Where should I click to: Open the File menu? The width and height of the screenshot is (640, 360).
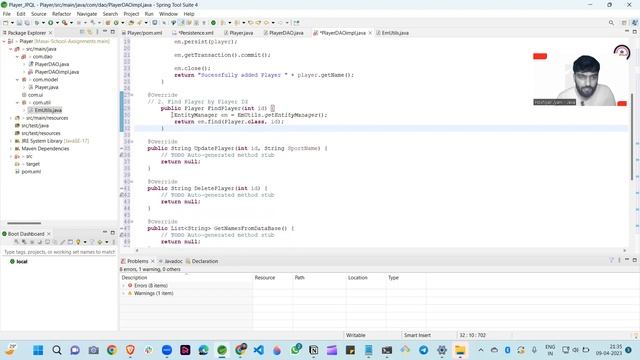pos(7,14)
